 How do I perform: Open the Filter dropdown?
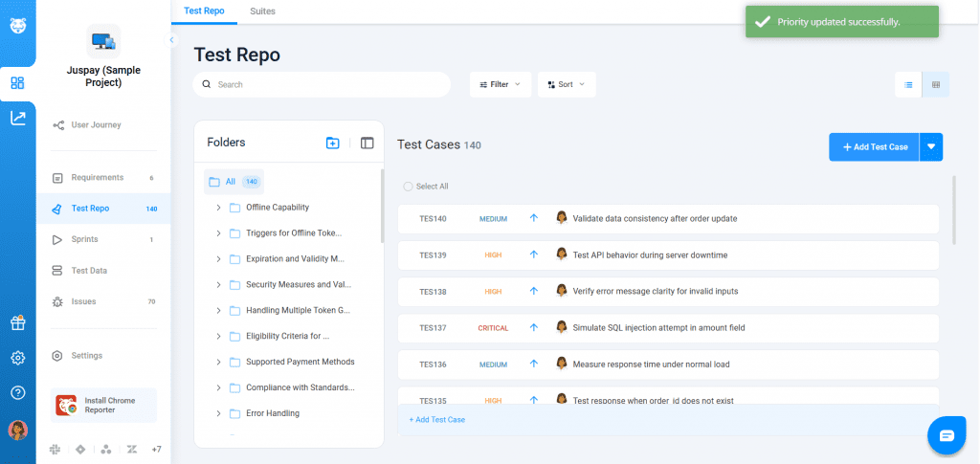click(500, 84)
